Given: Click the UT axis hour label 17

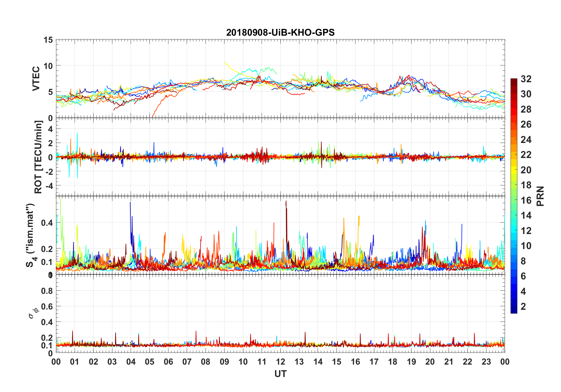Looking at the screenshot, I should pos(374,362).
